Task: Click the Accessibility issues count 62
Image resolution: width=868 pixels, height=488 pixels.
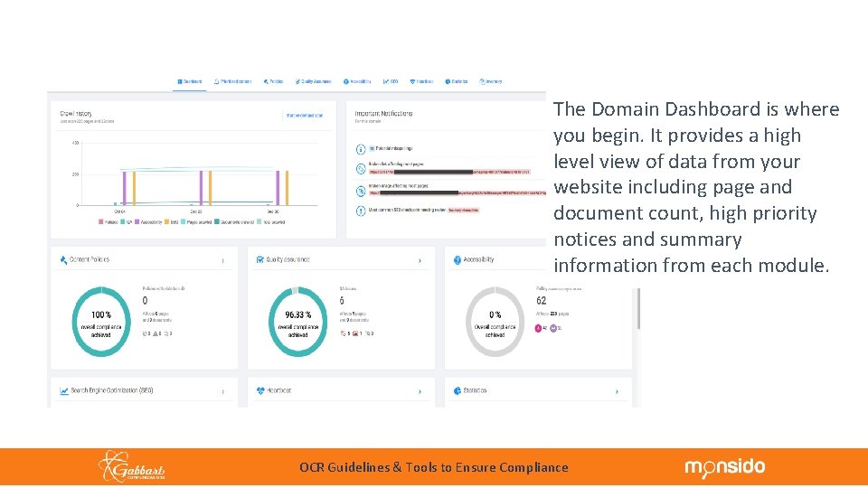Action: tap(542, 300)
